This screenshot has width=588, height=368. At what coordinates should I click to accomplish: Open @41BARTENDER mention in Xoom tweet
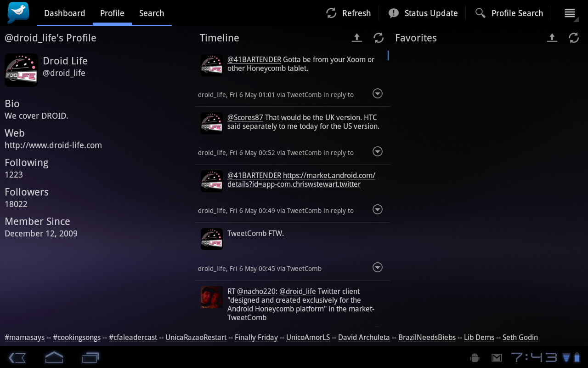tap(254, 59)
